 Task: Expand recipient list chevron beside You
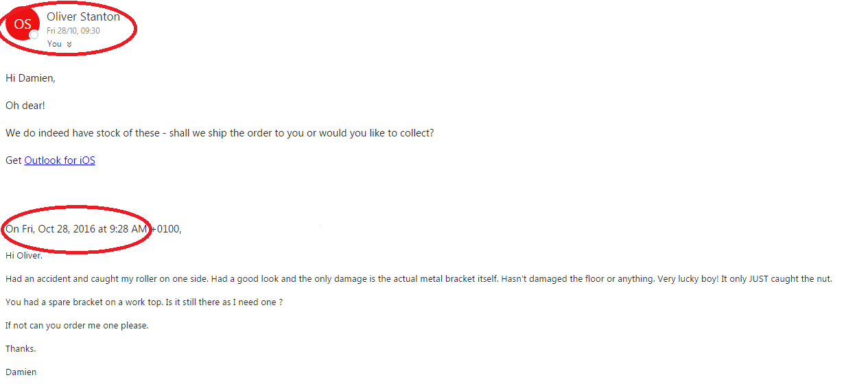pos(69,45)
